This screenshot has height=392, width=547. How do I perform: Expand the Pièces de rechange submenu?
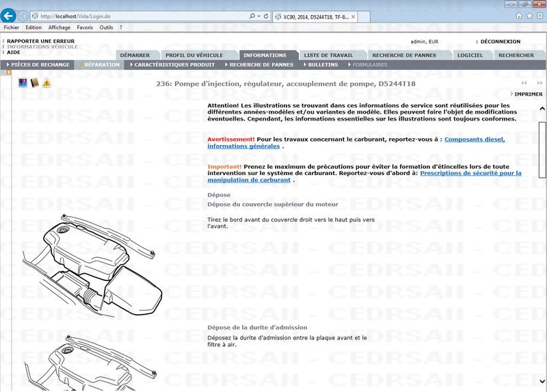40,65
